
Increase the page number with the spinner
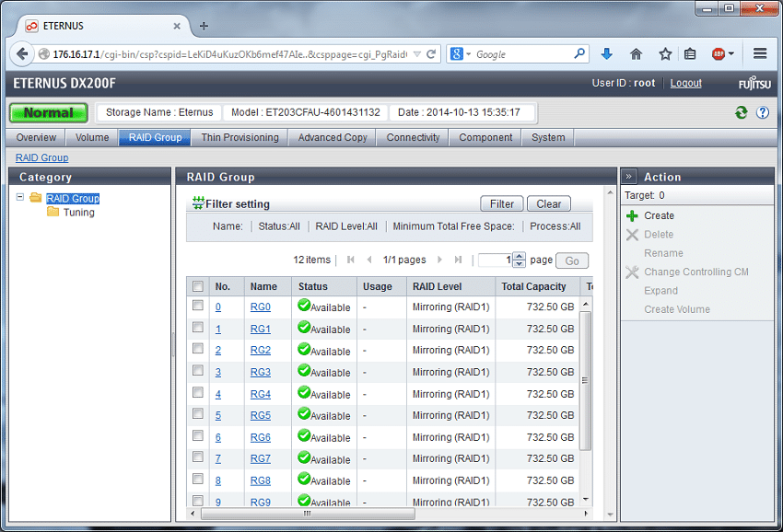click(520, 256)
